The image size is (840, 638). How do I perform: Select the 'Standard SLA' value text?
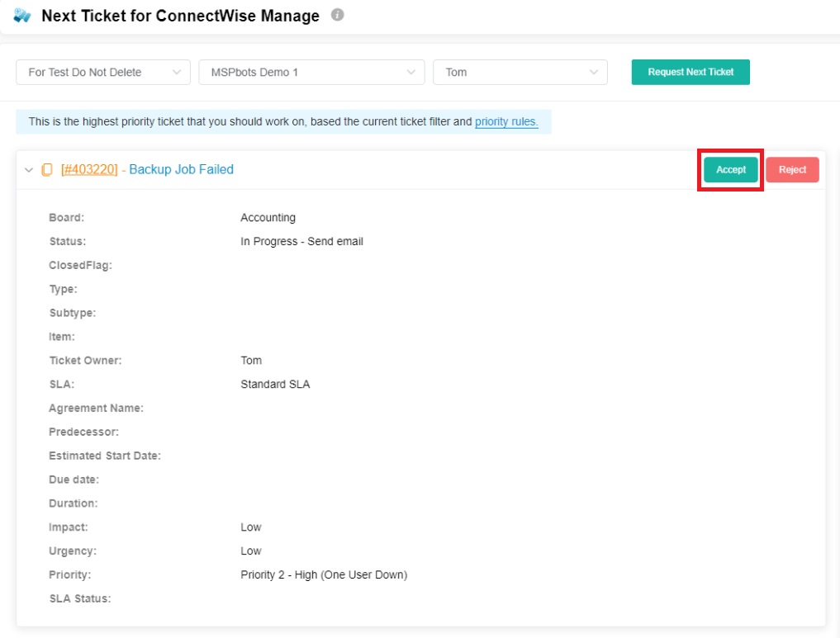point(275,385)
